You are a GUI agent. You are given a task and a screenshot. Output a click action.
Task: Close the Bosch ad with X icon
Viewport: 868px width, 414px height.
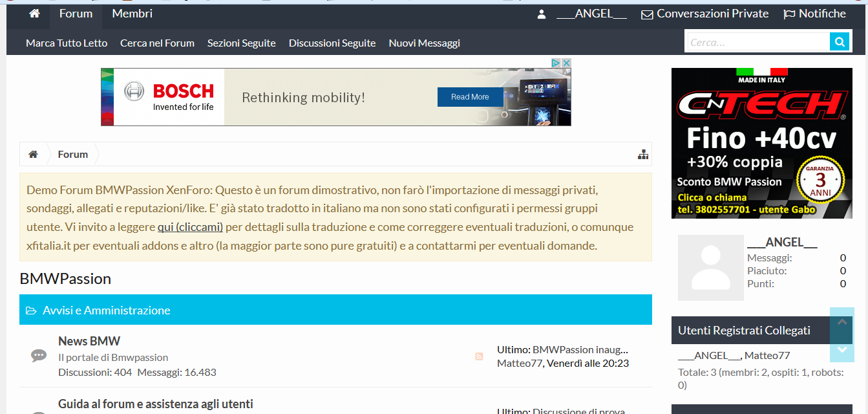[x=566, y=63]
